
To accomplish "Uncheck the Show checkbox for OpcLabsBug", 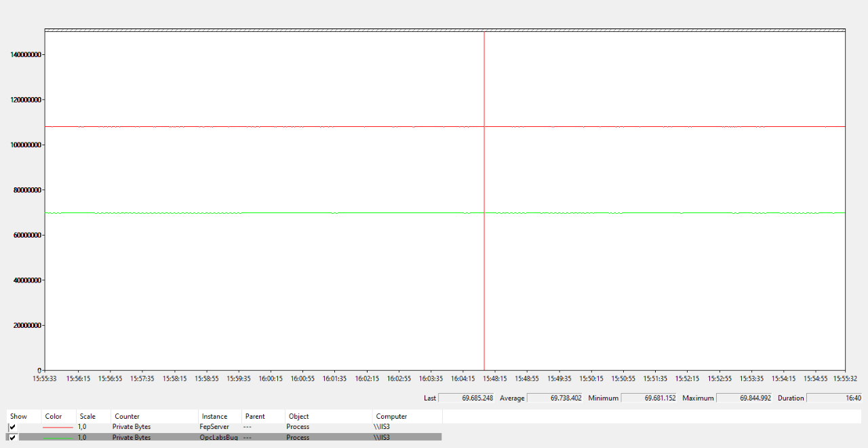I will point(13,438).
